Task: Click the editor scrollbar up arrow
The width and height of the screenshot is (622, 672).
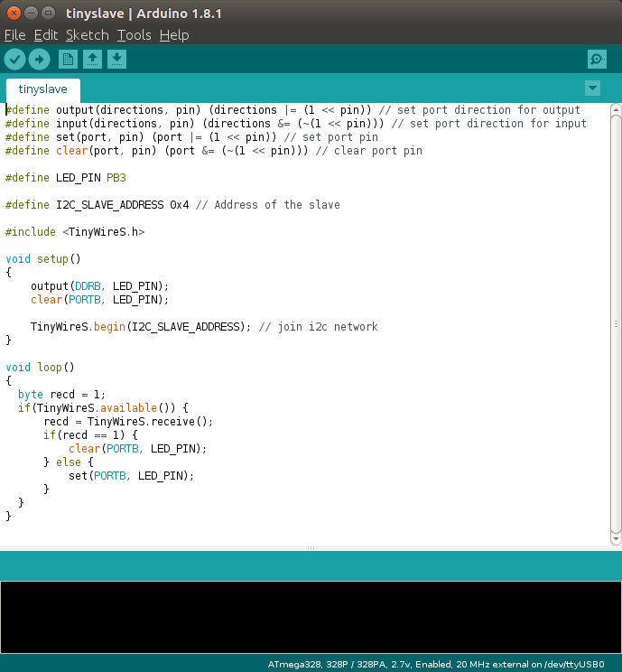Action: (x=616, y=109)
